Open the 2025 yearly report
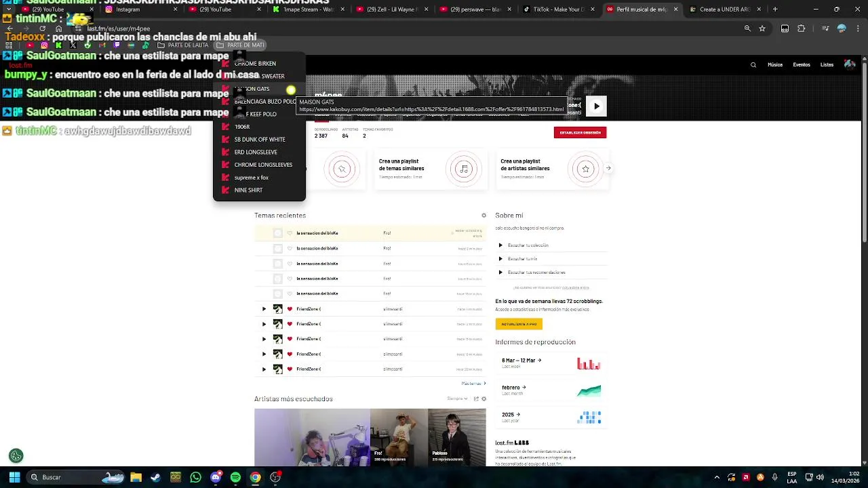868x488 pixels. 551,417
